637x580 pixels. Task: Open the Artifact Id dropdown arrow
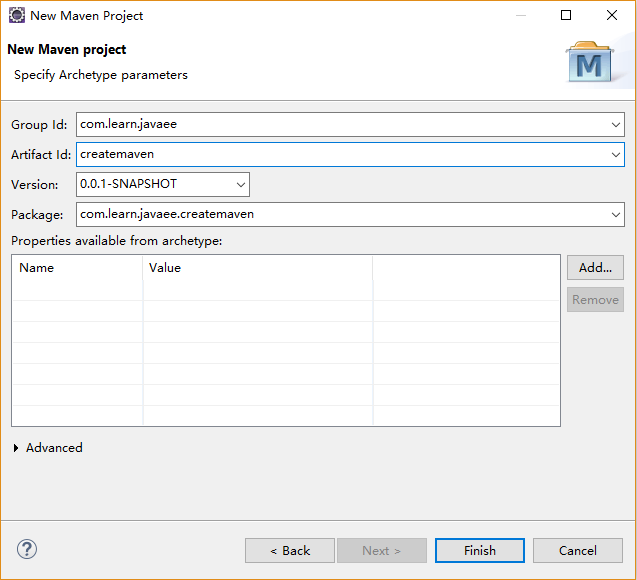tap(616, 155)
